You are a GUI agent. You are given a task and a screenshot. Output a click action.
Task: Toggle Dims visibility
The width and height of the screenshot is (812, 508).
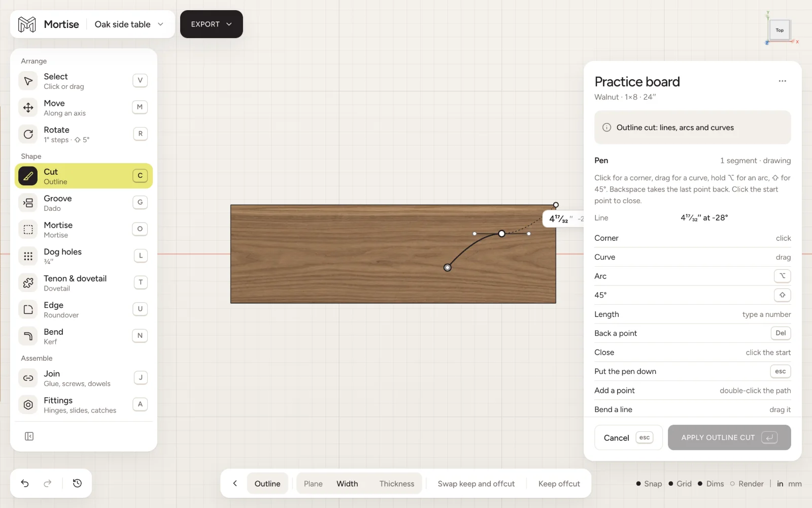tap(711, 484)
